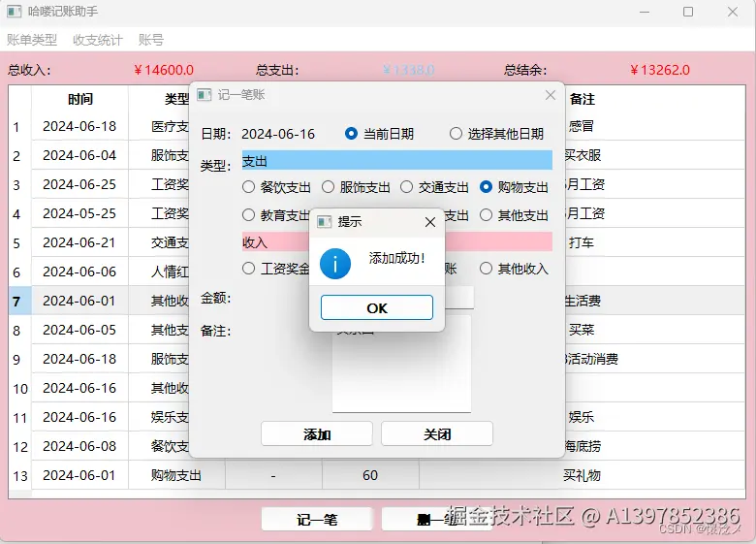Click the 哈喽记账助手 app window icon

point(14,11)
